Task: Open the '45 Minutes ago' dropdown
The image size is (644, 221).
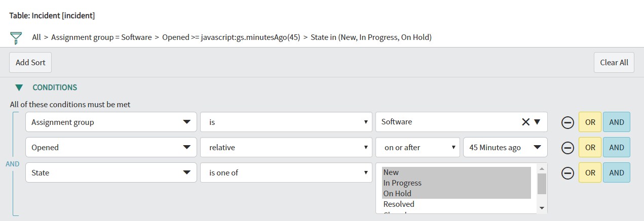Action: click(x=505, y=147)
